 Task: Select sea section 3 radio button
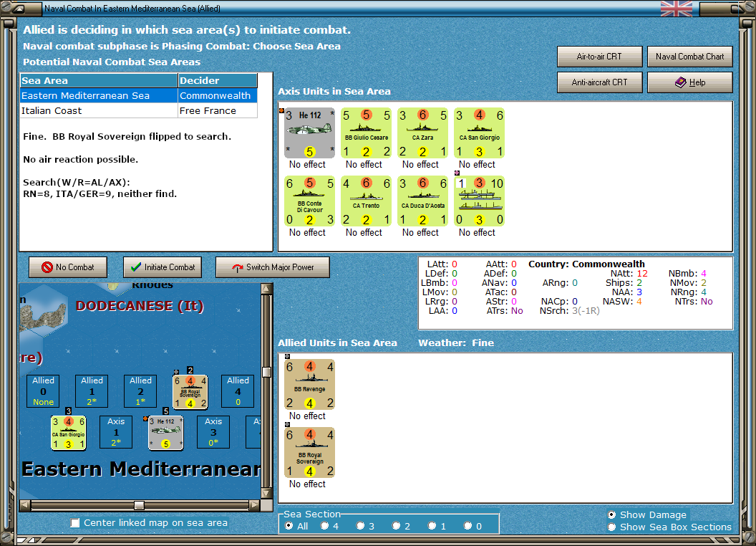click(360, 526)
